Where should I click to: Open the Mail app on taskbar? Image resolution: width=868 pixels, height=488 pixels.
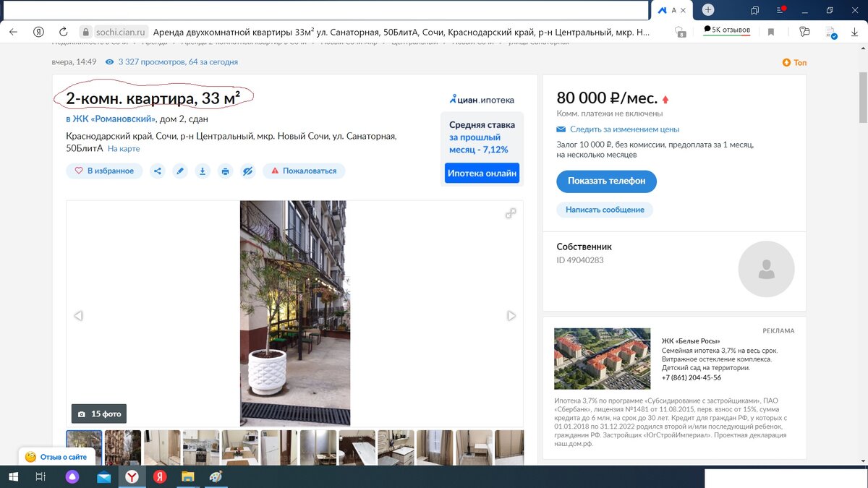(x=103, y=477)
